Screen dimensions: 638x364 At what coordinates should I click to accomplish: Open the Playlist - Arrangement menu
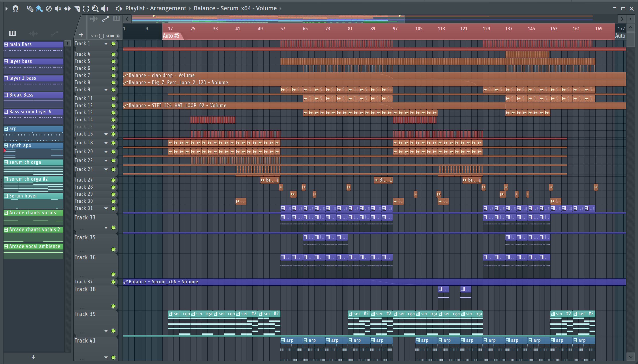click(x=156, y=8)
